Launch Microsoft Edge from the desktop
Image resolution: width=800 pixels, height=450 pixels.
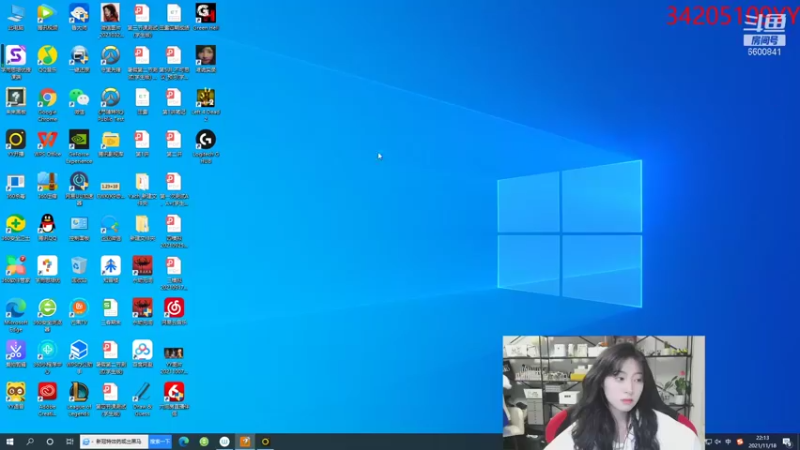[x=16, y=315]
